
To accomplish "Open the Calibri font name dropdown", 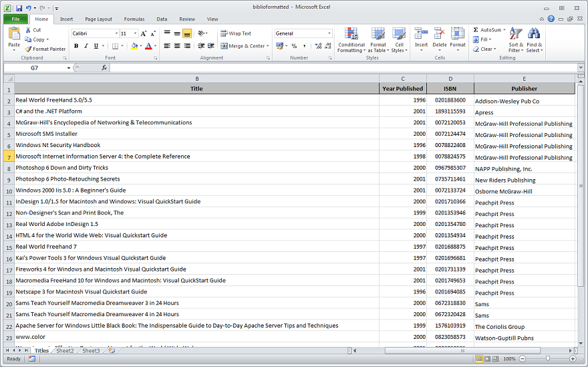I will (x=116, y=33).
